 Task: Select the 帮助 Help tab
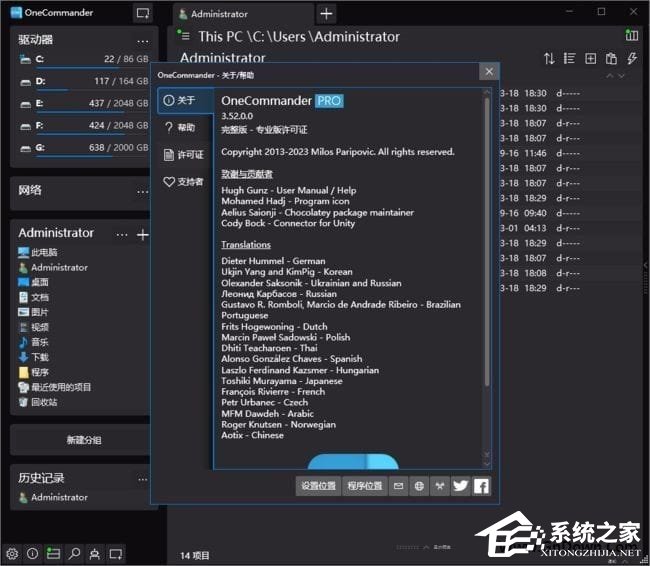(185, 127)
